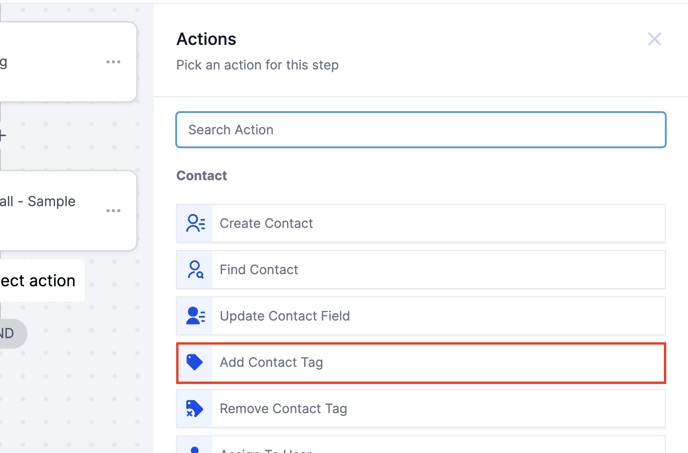Click the Create Contact person icon
Screen dimensions: 688x453
coord(195,224)
